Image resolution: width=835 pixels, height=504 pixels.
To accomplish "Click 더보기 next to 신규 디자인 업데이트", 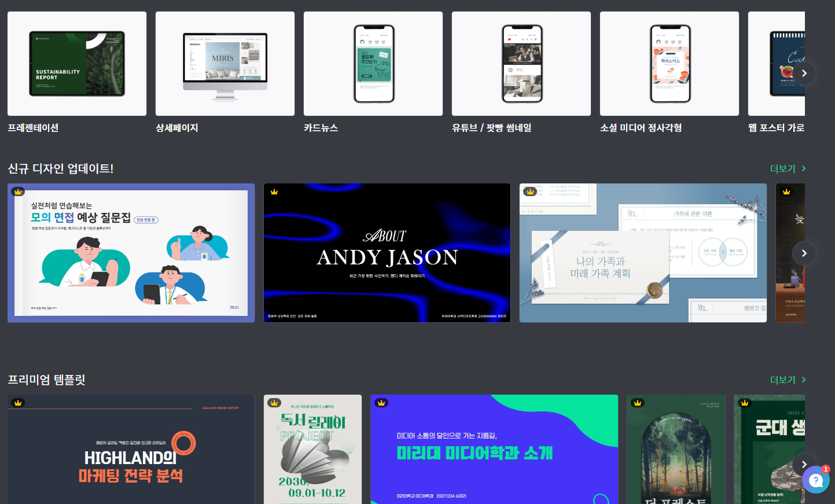I will point(788,168).
